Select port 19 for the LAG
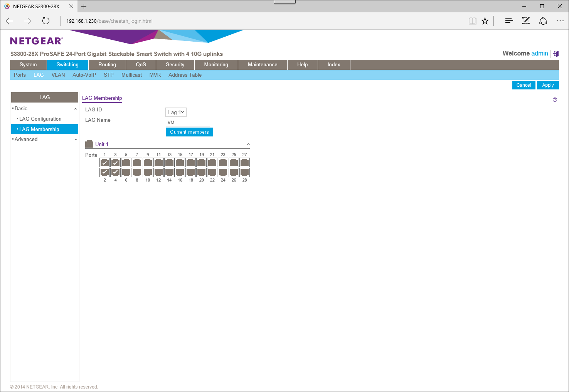This screenshot has height=392, width=569. tap(202, 163)
